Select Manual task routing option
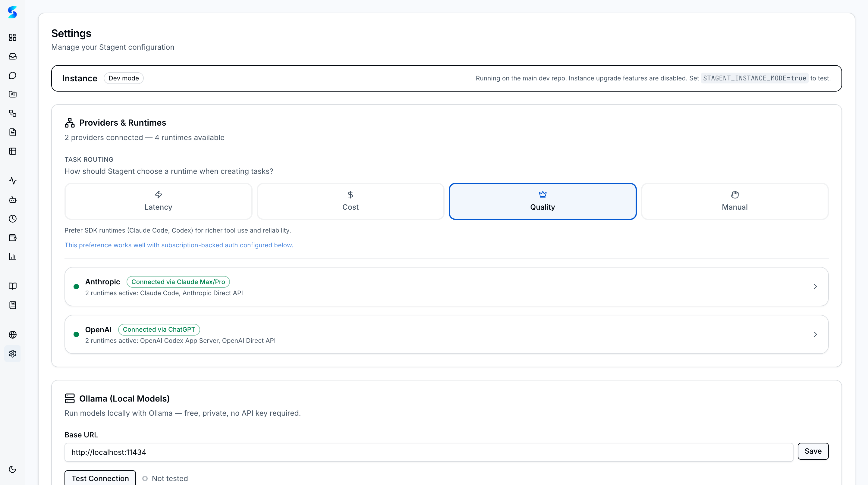868x485 pixels. (734, 202)
